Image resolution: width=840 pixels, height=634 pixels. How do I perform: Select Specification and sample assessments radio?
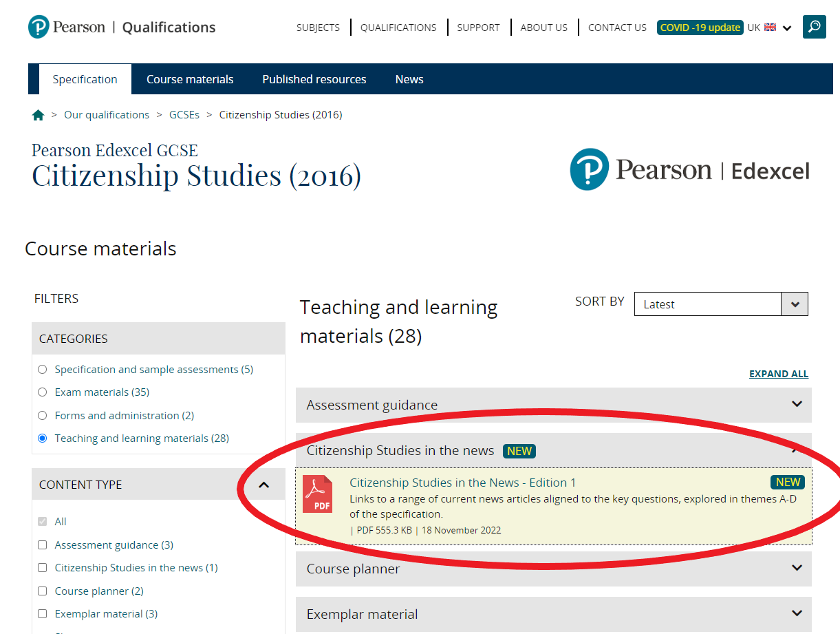[43, 370]
